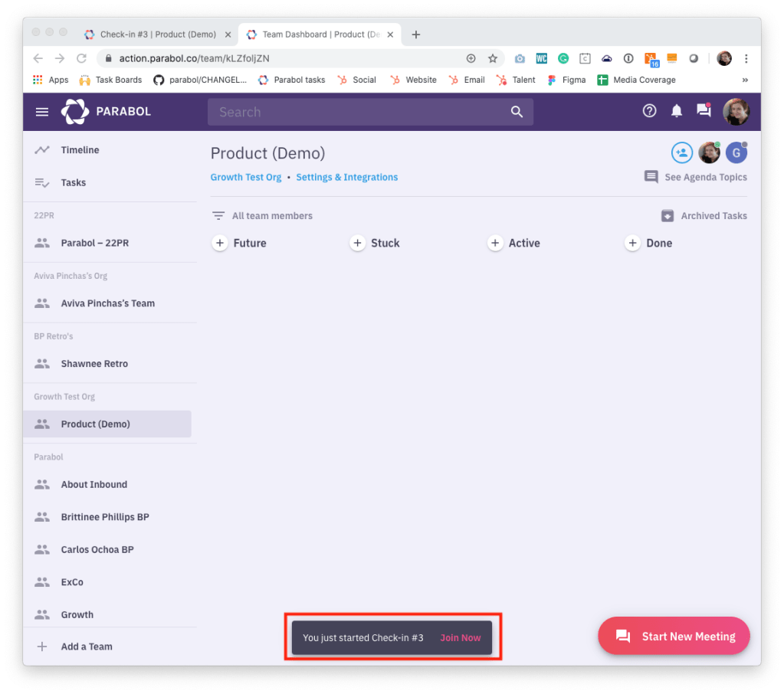Close the Check-in #3 tab
784x694 pixels.
click(228, 34)
